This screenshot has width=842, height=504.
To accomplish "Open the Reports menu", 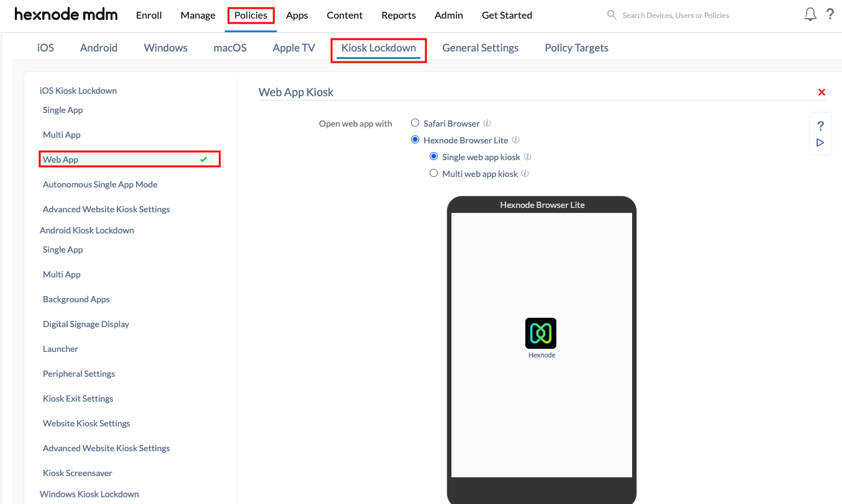I will pos(399,15).
